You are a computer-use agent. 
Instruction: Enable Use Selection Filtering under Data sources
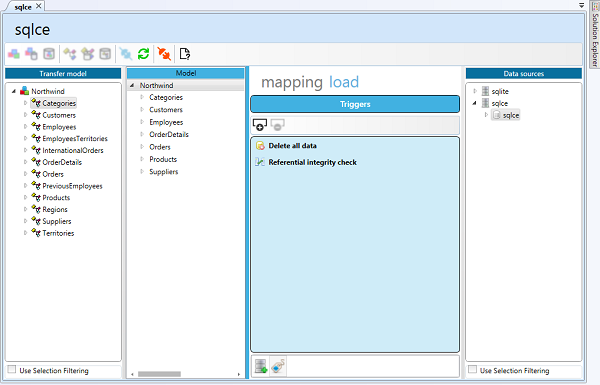[473, 370]
